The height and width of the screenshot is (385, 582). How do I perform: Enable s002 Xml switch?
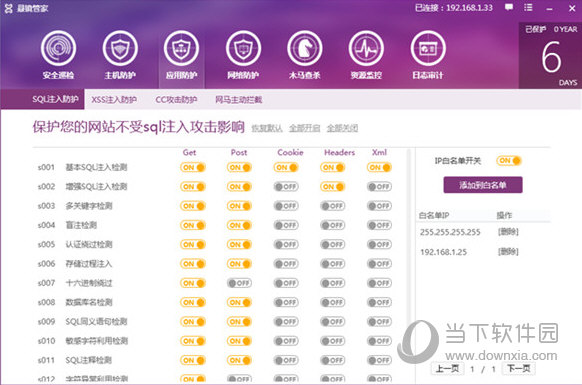coord(379,187)
